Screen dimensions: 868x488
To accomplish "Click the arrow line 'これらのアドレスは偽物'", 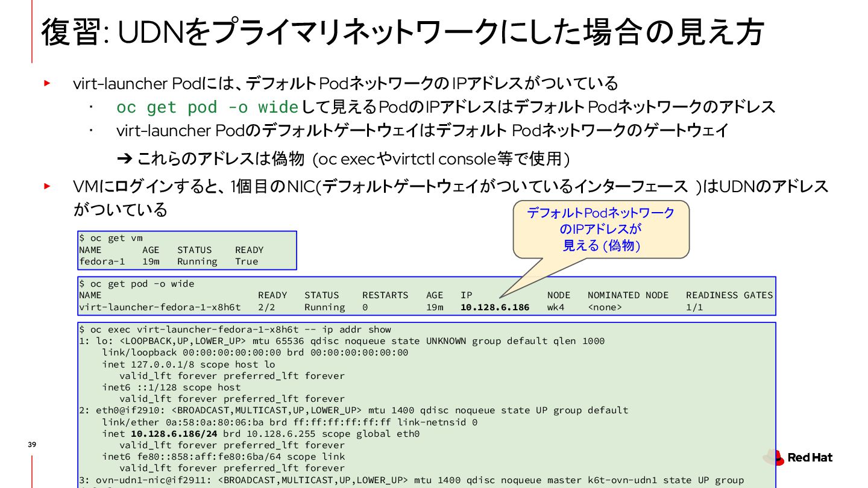I will 344,159.
